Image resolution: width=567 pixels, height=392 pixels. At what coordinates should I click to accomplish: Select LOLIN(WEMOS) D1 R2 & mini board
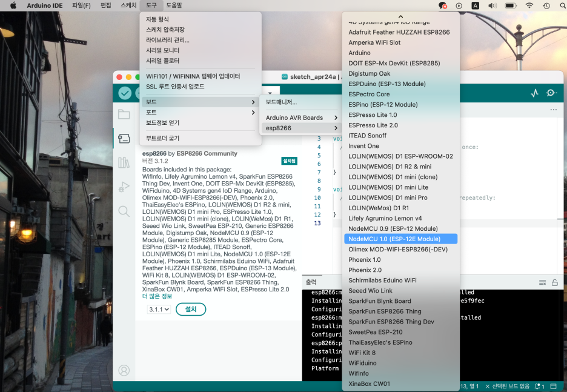(400, 167)
